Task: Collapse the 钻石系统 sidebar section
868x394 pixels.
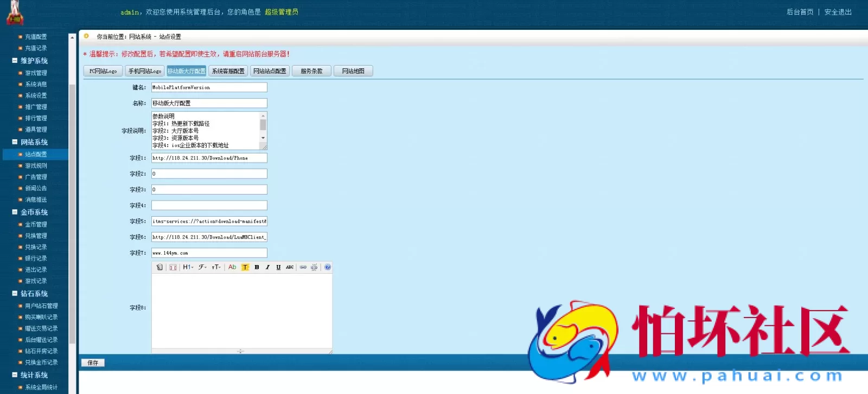Action: click(x=15, y=294)
